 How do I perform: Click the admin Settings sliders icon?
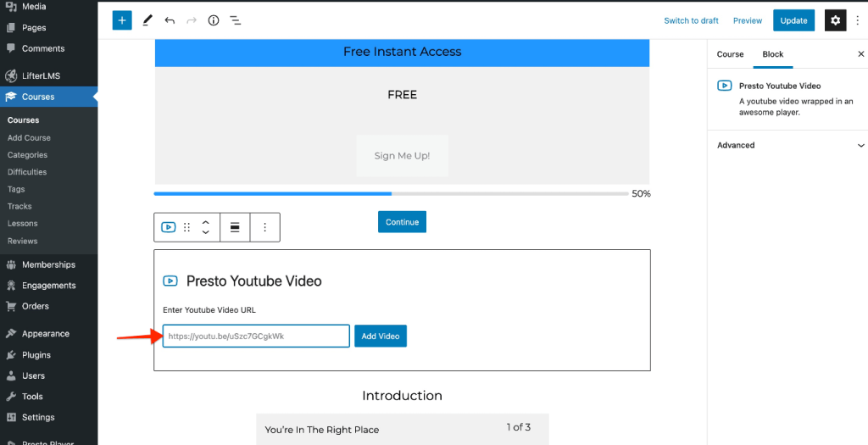10,417
